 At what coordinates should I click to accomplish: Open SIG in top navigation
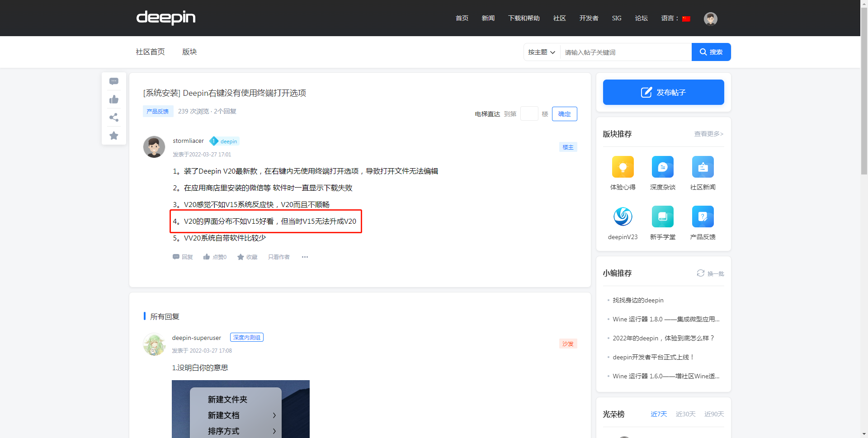(x=617, y=18)
